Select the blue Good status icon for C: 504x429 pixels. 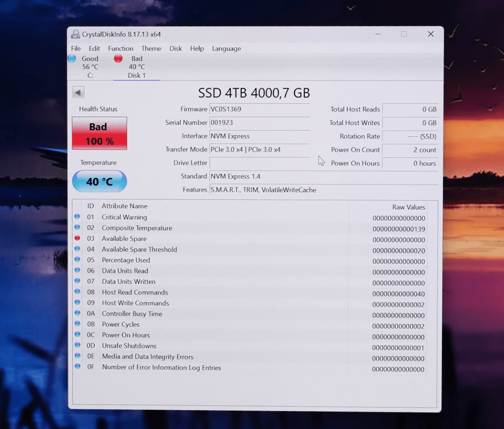71,58
